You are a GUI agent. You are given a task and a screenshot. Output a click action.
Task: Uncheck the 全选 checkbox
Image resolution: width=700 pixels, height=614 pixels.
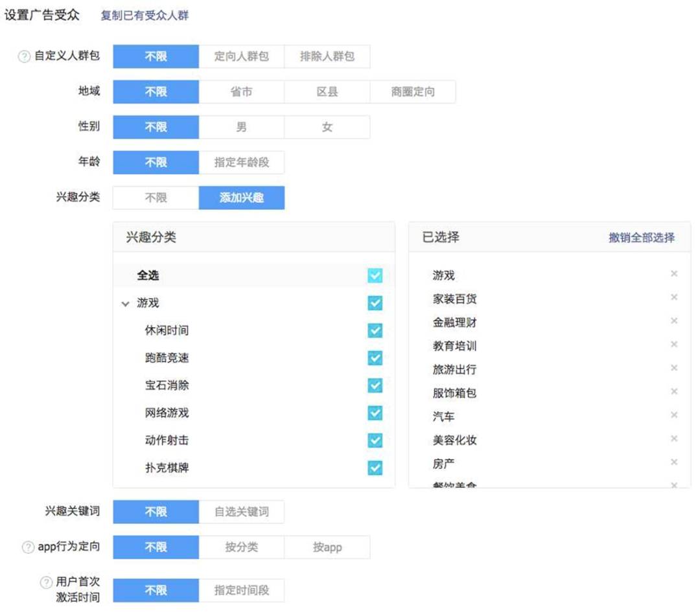coord(375,275)
